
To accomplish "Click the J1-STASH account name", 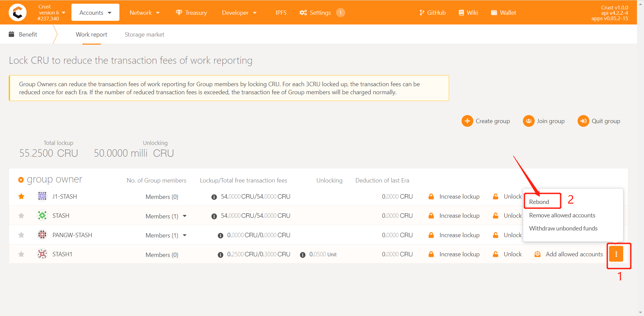I will click(65, 197).
